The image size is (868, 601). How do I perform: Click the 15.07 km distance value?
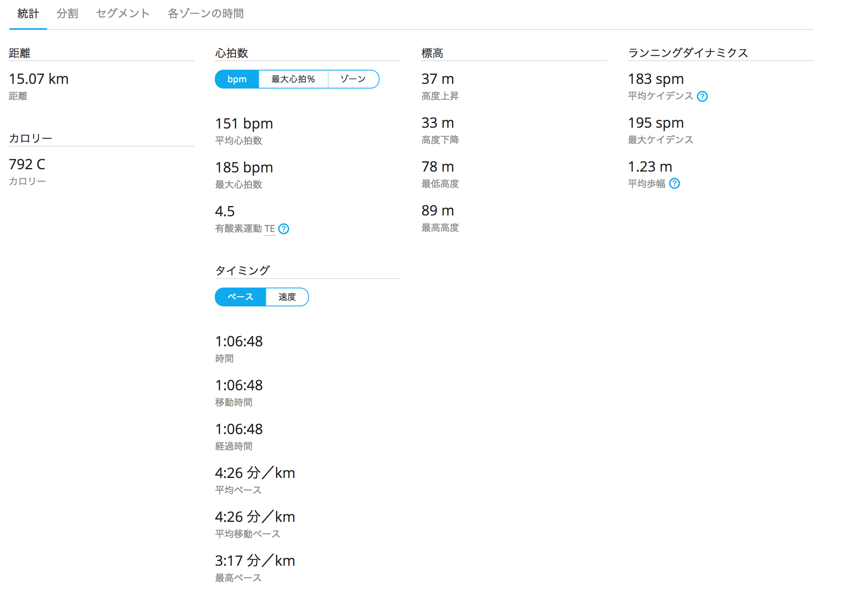39,79
